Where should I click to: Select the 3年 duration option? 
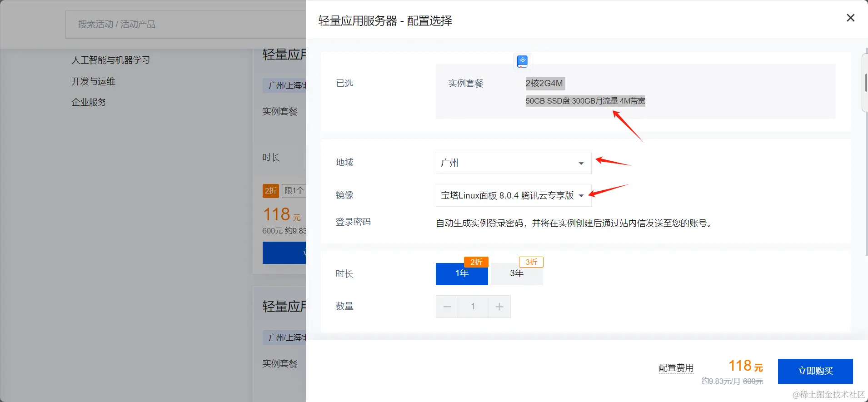517,273
